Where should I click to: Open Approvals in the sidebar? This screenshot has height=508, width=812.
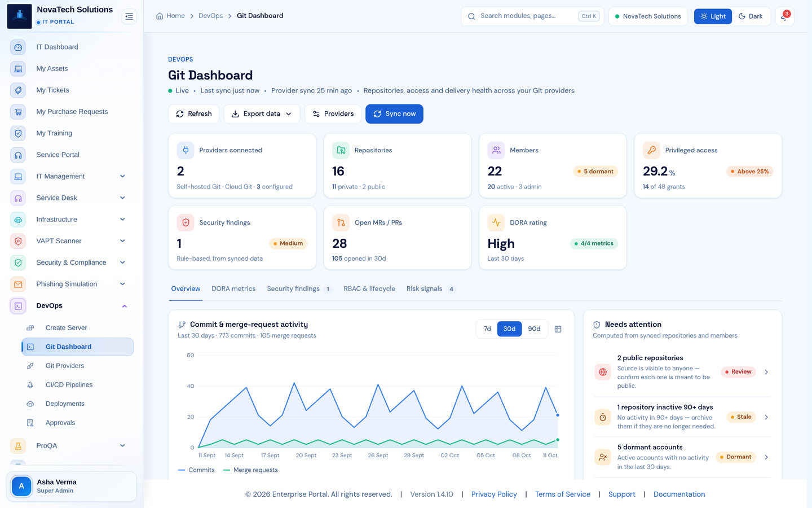78,423
